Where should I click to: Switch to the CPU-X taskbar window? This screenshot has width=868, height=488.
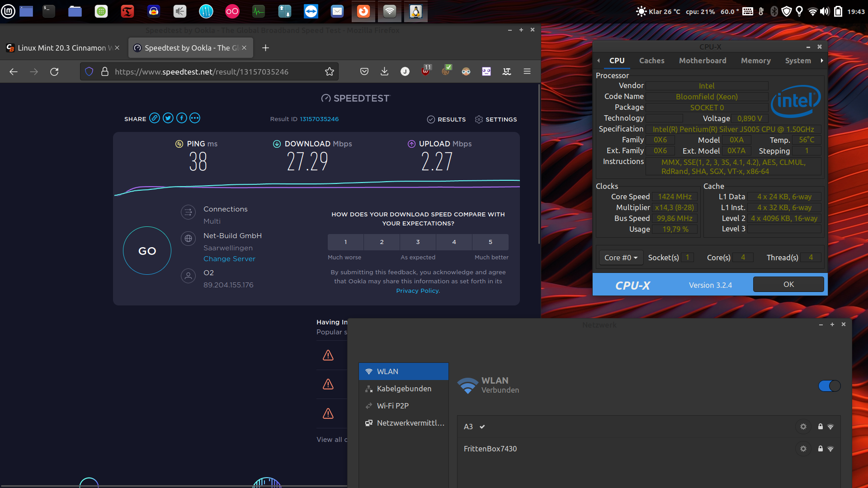coord(416,11)
